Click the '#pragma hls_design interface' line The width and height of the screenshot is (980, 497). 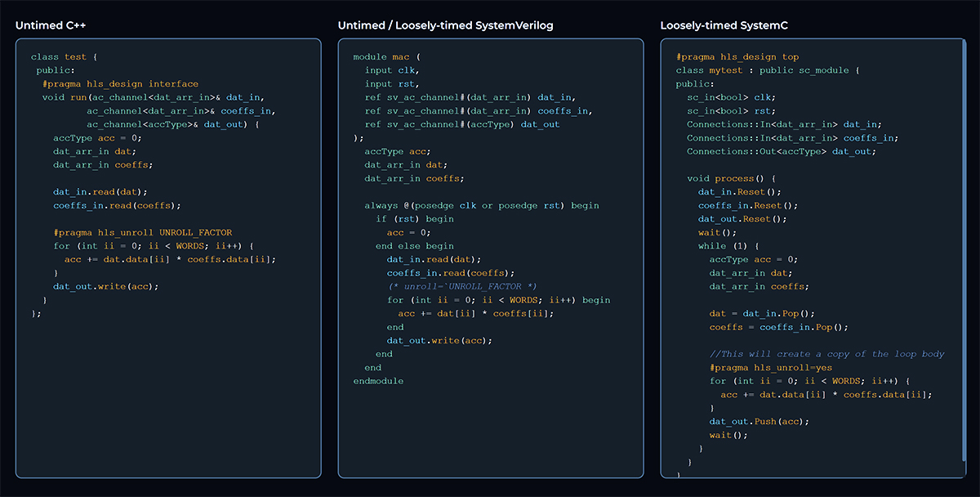tap(120, 83)
